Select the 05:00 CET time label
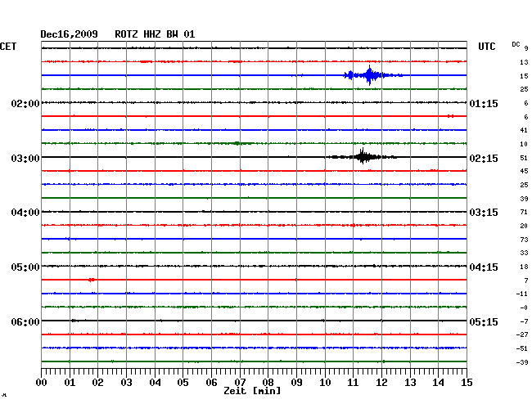Viewport: 532px width, 404px height. coord(25,267)
